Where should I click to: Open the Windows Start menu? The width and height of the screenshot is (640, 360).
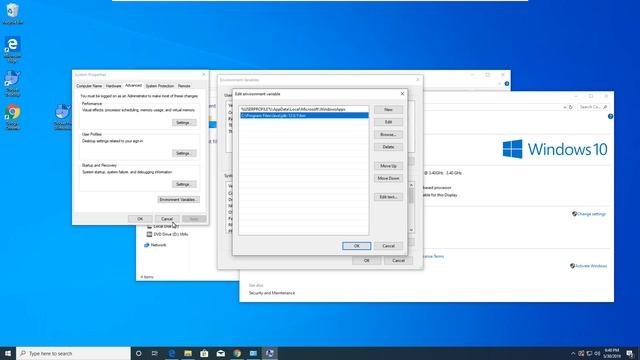tap(8, 353)
